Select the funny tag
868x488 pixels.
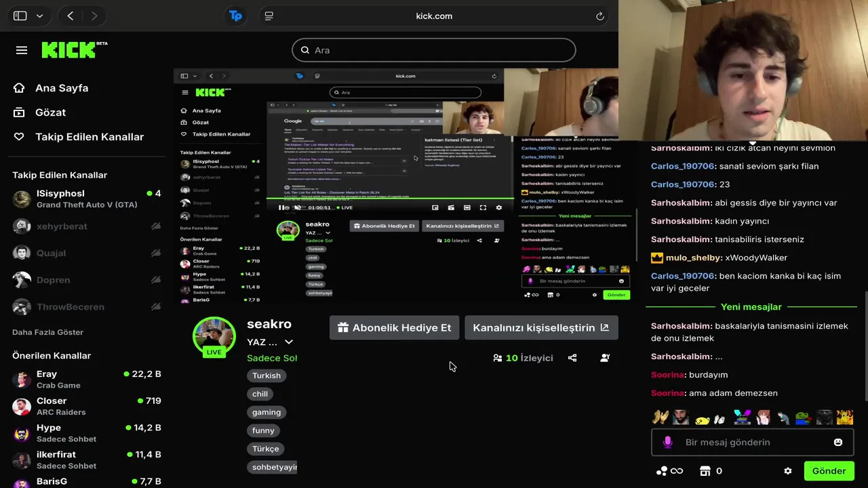click(263, 430)
